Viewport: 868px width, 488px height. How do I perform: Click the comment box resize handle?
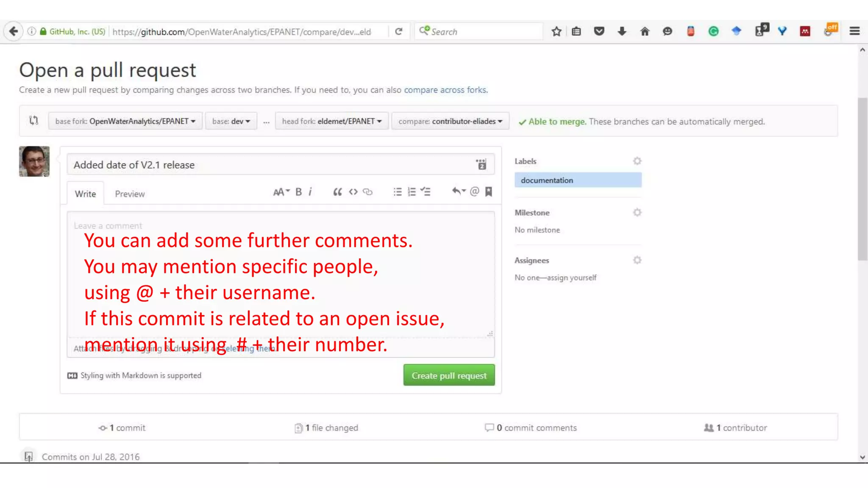click(490, 334)
